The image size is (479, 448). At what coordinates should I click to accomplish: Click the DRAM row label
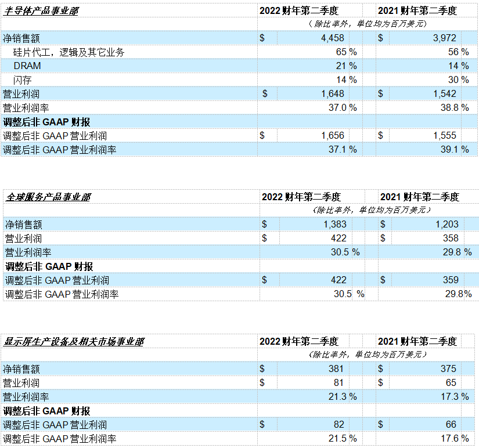27,66
